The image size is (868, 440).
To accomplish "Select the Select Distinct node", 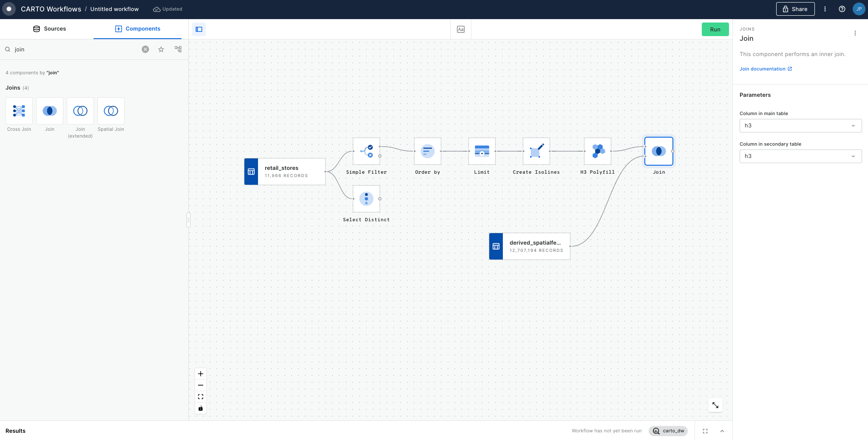I will (x=366, y=199).
